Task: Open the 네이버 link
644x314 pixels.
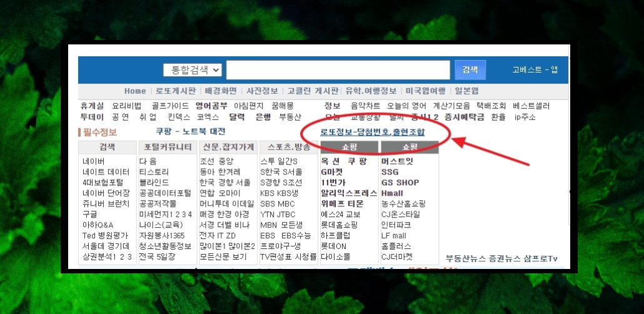Action: pos(94,161)
